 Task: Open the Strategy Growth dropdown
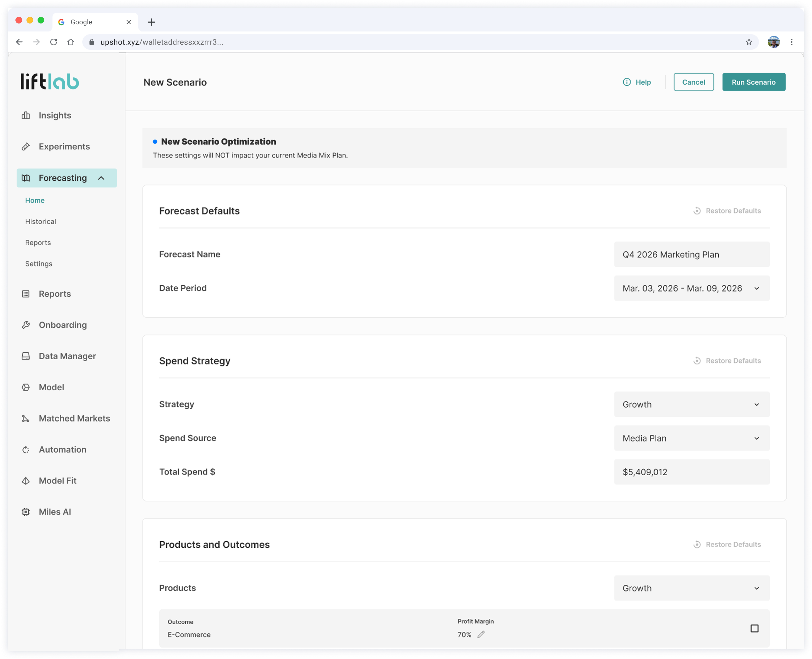(x=692, y=404)
